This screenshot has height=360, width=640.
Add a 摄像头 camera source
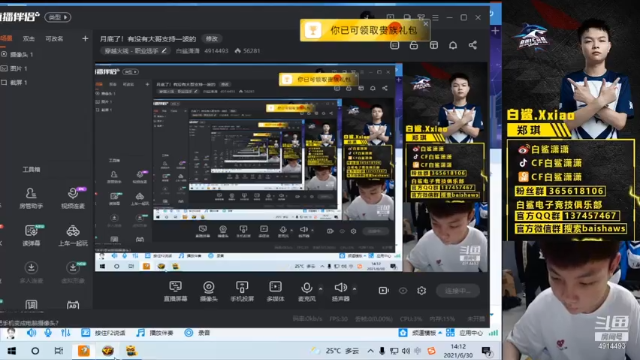(209, 291)
